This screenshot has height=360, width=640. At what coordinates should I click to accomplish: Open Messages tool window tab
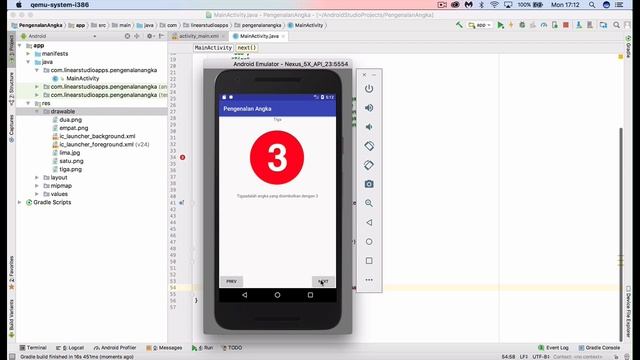(x=164, y=348)
